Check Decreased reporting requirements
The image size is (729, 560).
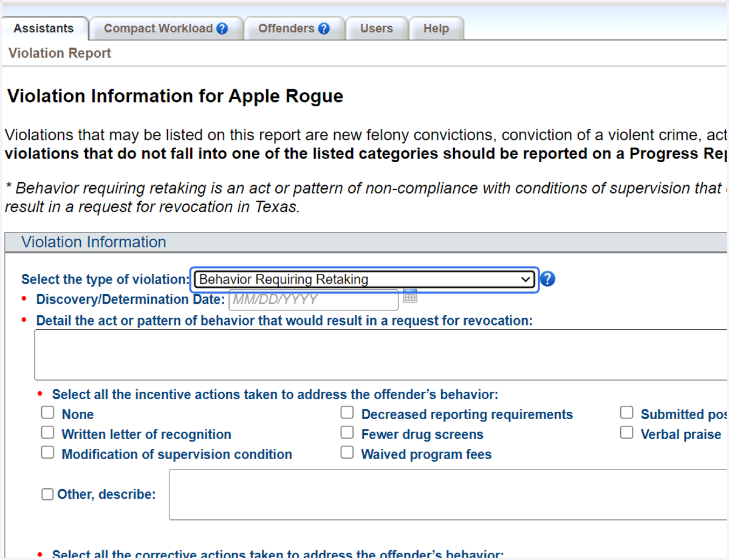point(347,413)
